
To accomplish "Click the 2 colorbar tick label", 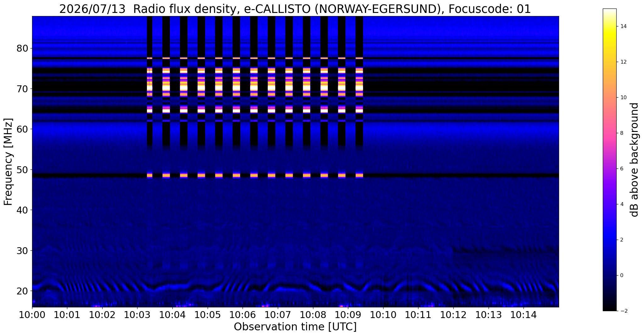I will [x=622, y=240].
